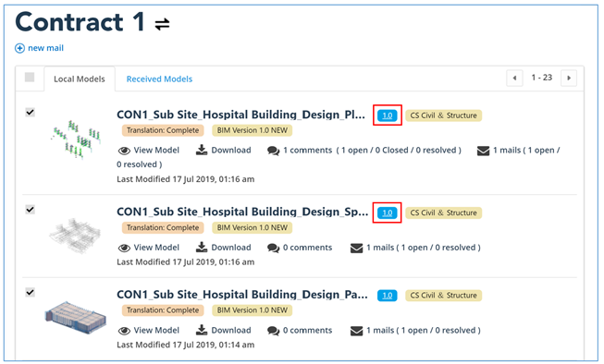The image size is (604, 364).
Task: Click mail envelope icon of Design_Pa...
Action: tap(356, 331)
